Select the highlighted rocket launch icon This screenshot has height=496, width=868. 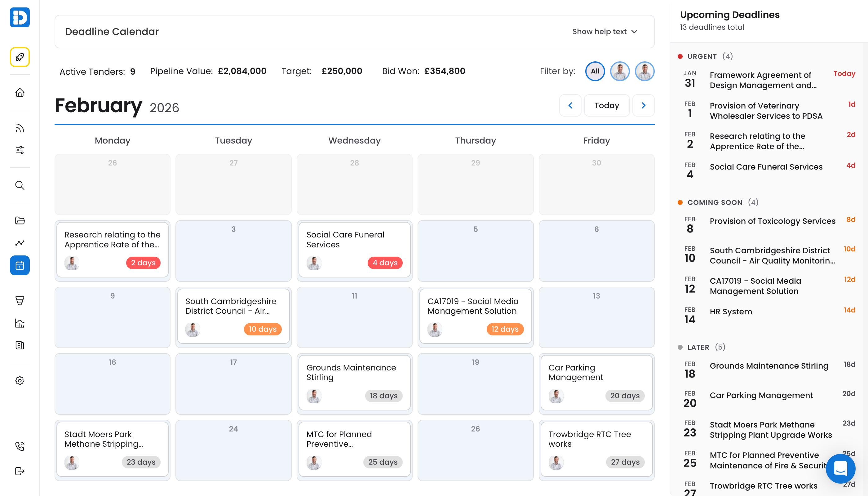[20, 57]
